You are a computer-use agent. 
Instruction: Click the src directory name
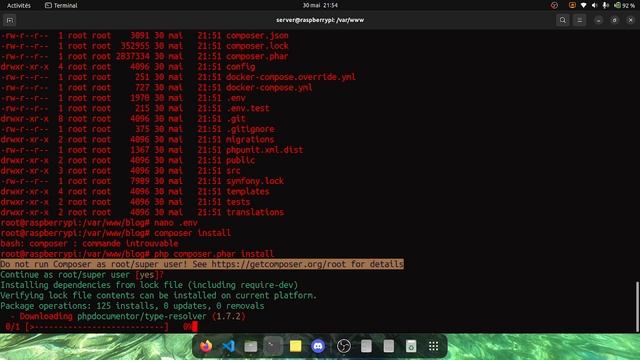[x=233, y=171]
